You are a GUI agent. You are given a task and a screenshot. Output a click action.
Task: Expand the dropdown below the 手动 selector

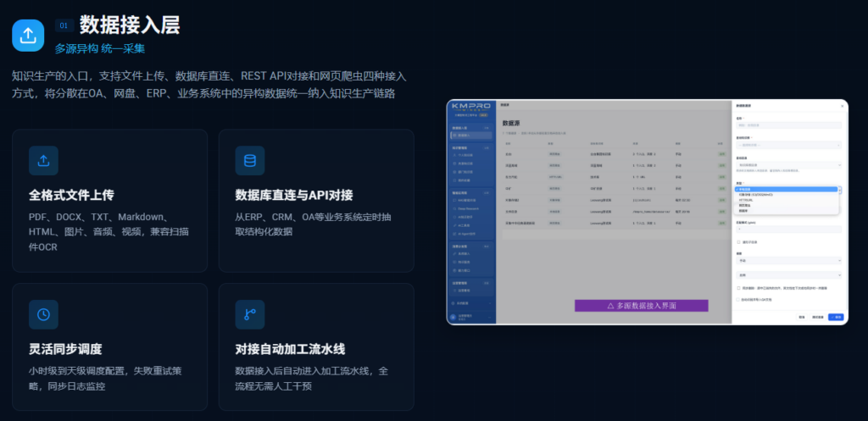click(x=789, y=275)
